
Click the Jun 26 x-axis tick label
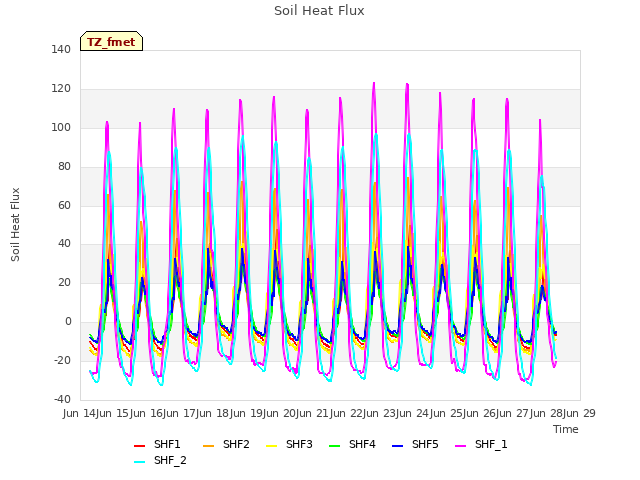coord(480,413)
